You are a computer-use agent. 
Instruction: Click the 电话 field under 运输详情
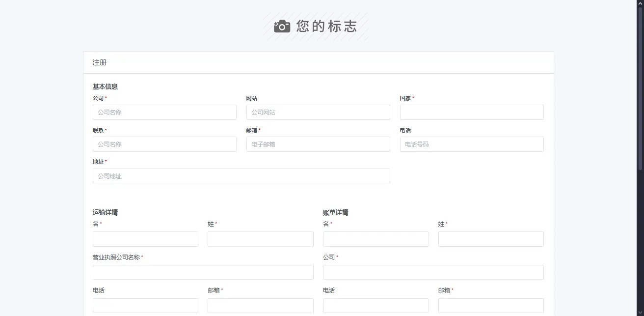pos(145,305)
